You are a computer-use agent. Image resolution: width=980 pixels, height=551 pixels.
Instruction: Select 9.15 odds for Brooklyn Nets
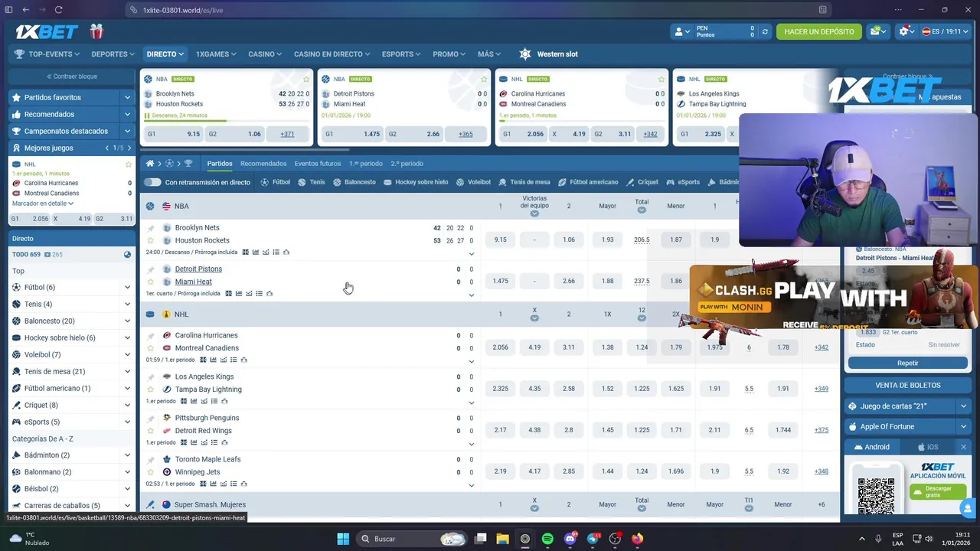500,240
